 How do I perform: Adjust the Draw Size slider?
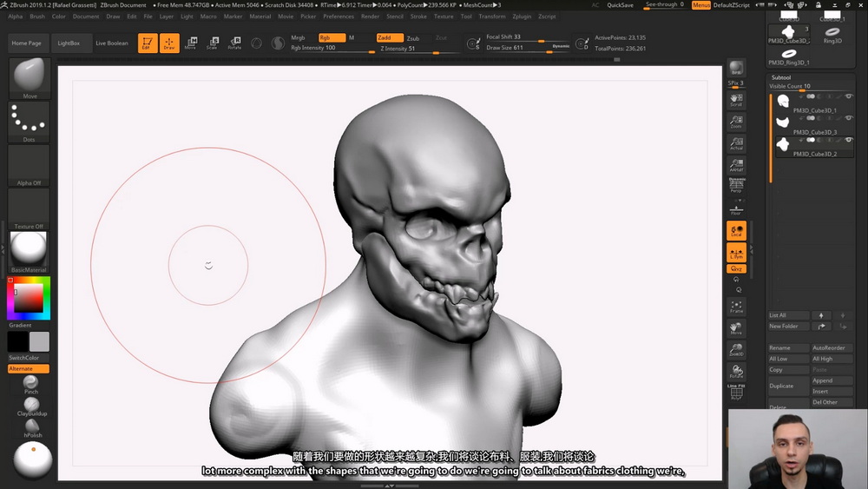pyautogui.click(x=528, y=48)
